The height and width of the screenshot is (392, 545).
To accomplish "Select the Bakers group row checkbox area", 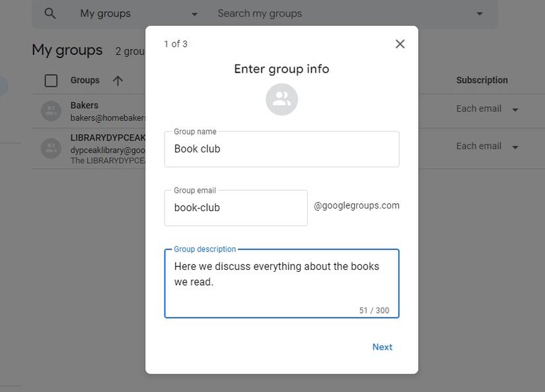I will 51,110.
